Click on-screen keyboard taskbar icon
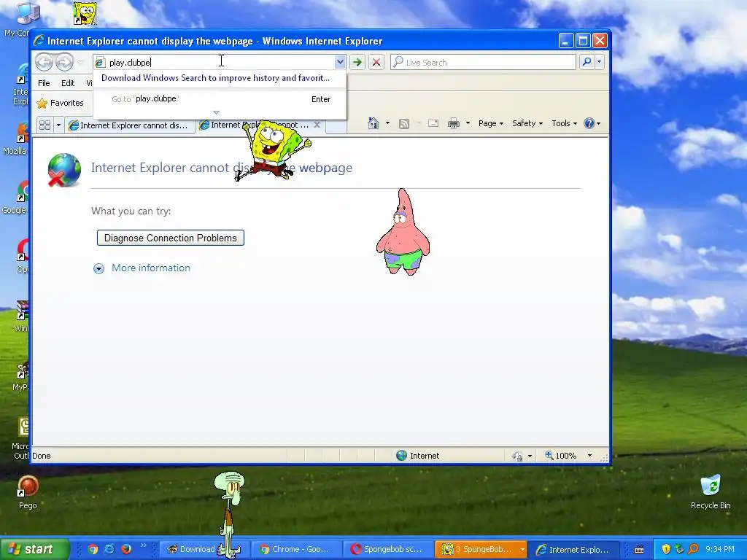Screen dimensions: 747x560 point(639,550)
